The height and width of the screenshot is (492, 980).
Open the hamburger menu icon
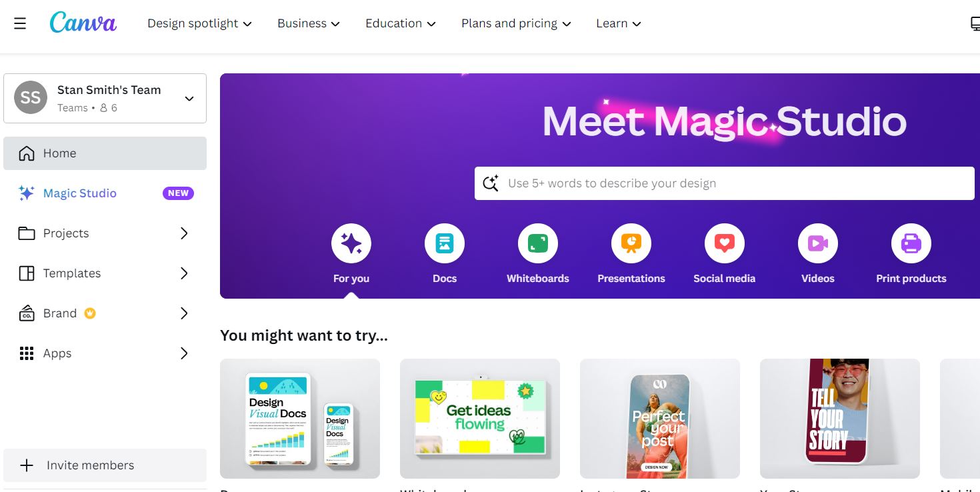(20, 23)
